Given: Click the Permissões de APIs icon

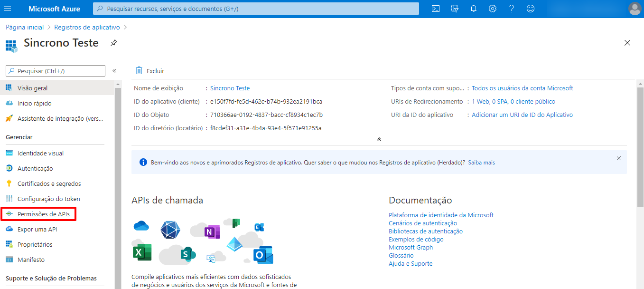Looking at the screenshot, I should click(9, 214).
